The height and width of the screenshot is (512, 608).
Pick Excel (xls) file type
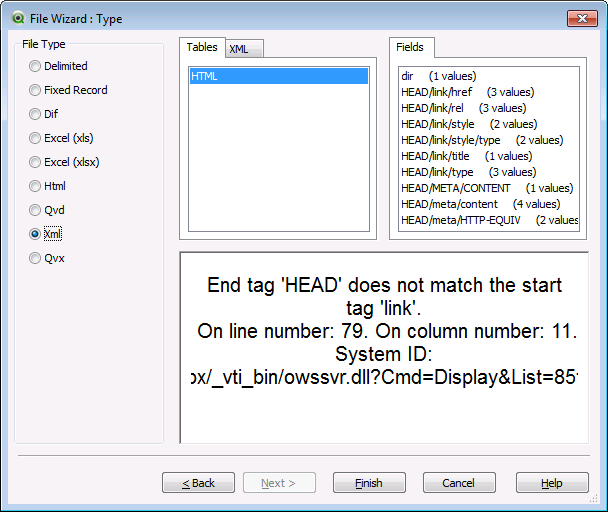pos(61,138)
